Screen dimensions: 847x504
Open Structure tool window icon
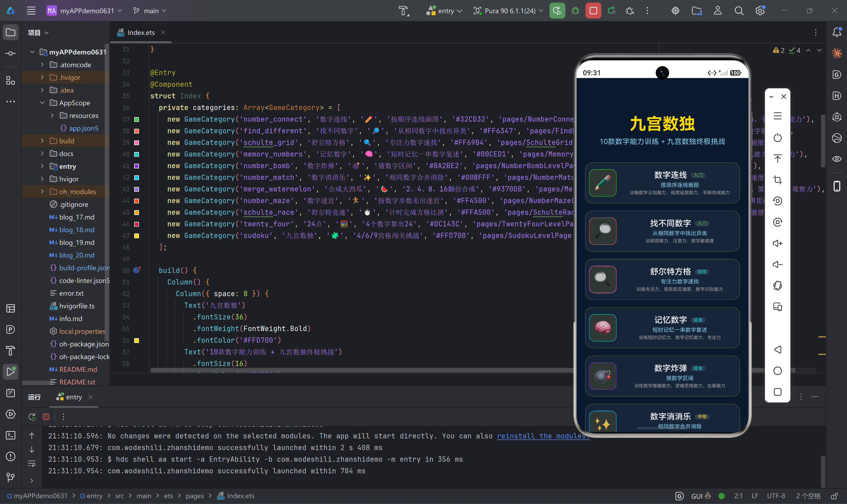pos(11,80)
